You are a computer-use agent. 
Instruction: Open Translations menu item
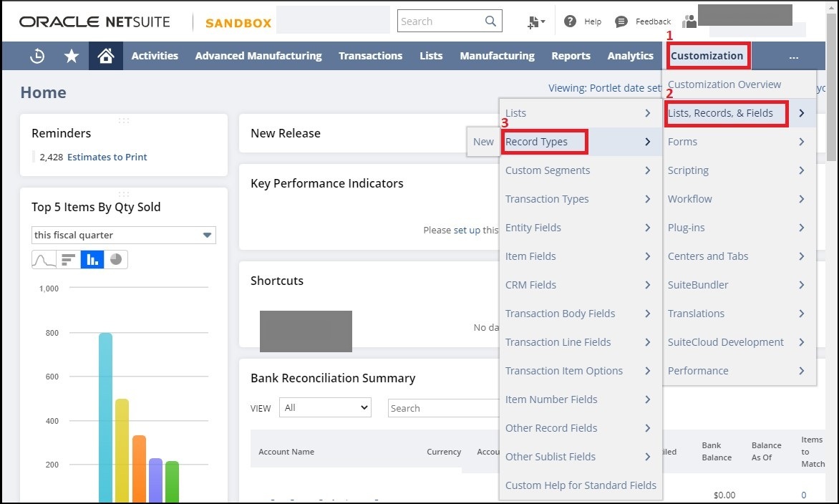696,314
